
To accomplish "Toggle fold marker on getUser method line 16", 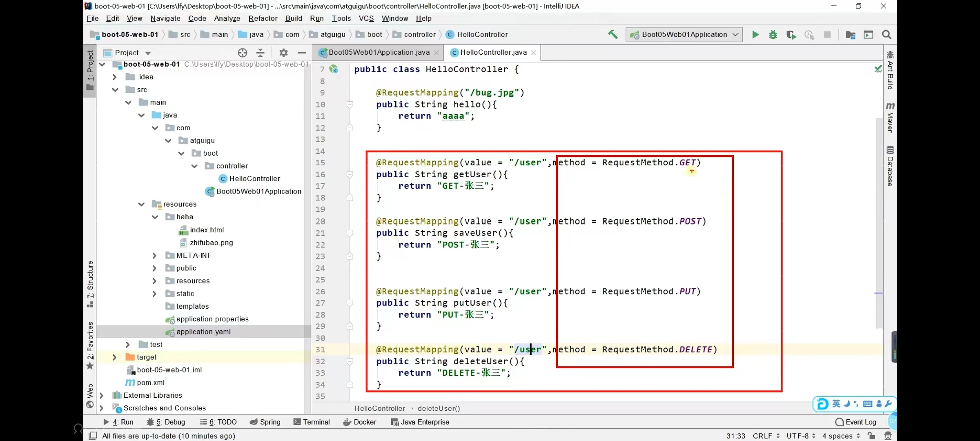I will click(350, 174).
